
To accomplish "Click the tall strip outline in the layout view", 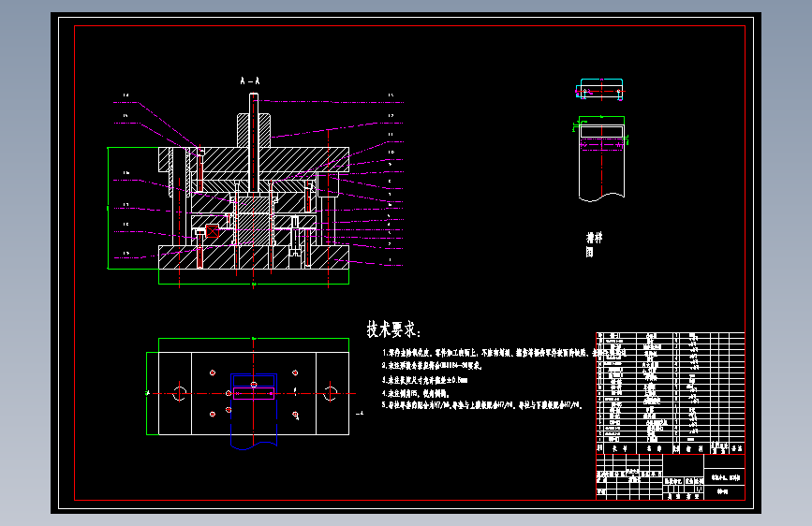I will pyautogui.click(x=602, y=162).
